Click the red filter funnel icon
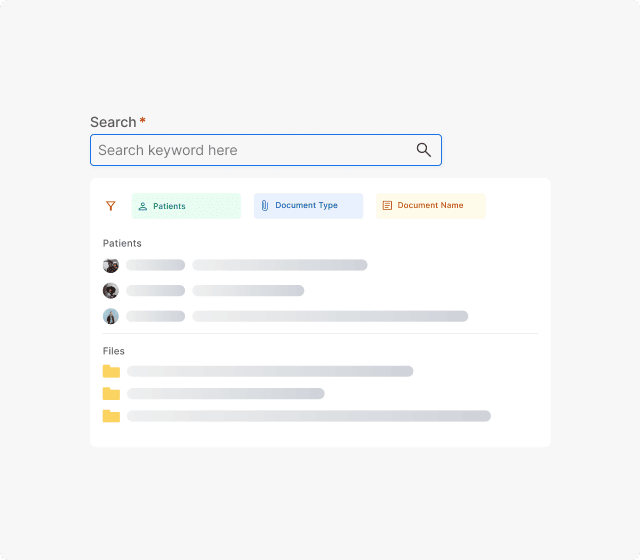The image size is (640, 560). point(111,206)
